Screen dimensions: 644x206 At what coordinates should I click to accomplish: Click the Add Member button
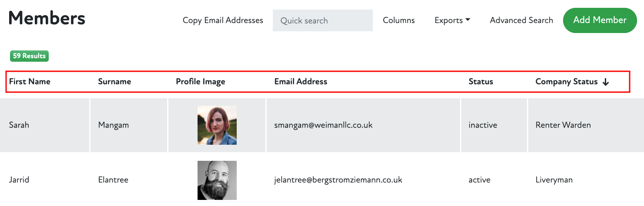point(600,20)
